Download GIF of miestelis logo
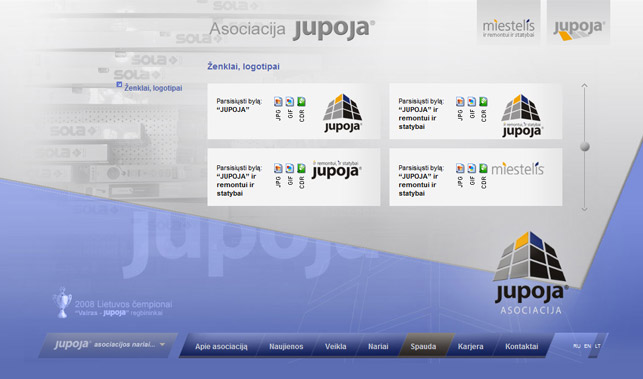The height and width of the screenshot is (379, 643). click(472, 169)
